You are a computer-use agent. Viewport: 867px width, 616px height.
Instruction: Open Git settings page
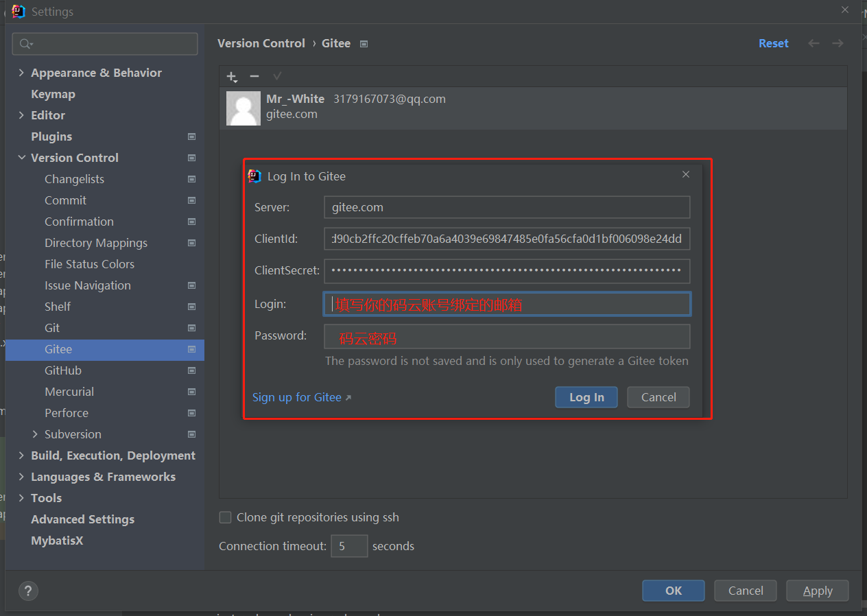coord(52,328)
